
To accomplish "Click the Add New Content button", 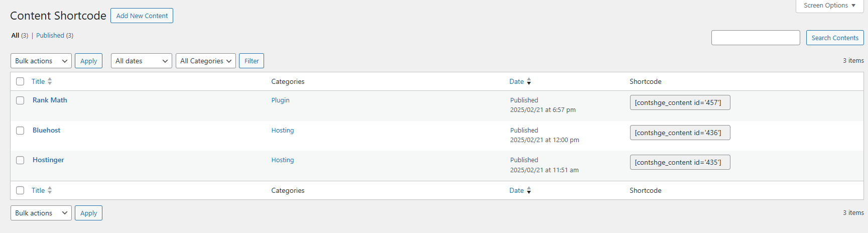I will pyautogui.click(x=142, y=16).
